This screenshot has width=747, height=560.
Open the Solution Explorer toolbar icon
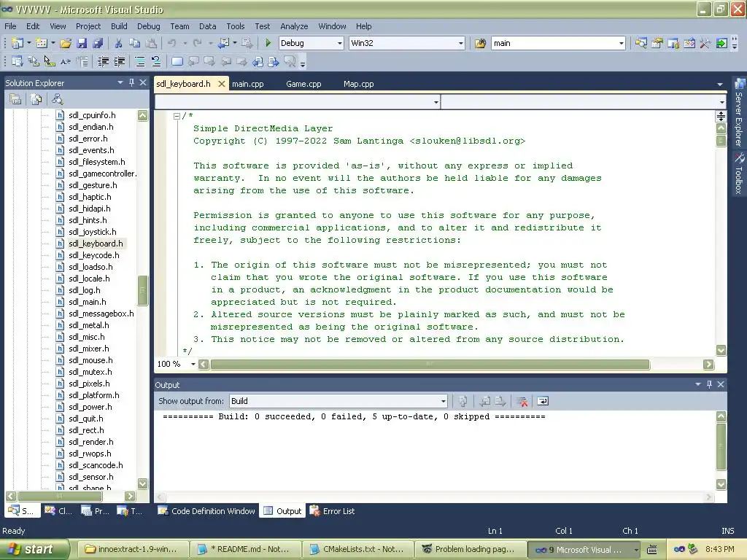pyautogui.click(x=641, y=43)
